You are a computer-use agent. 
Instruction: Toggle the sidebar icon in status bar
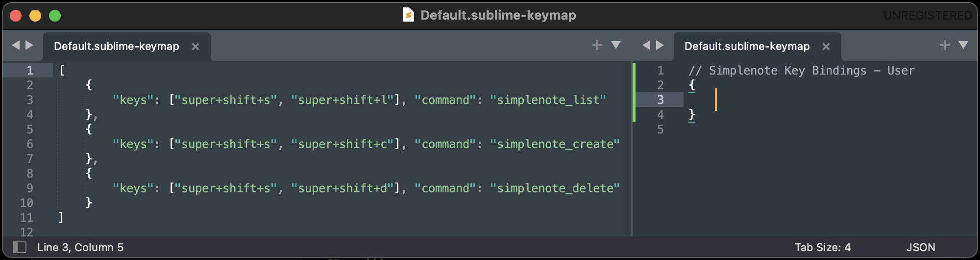20,247
